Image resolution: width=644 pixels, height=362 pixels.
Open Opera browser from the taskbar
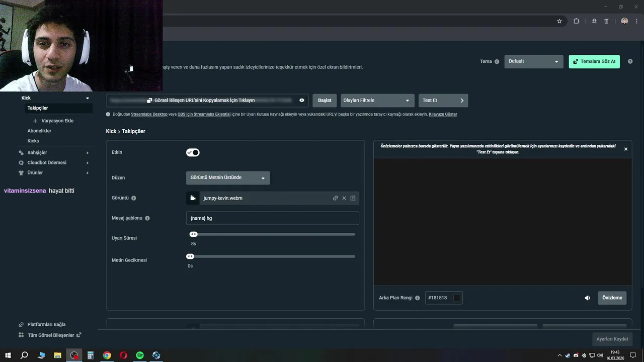tap(123, 355)
